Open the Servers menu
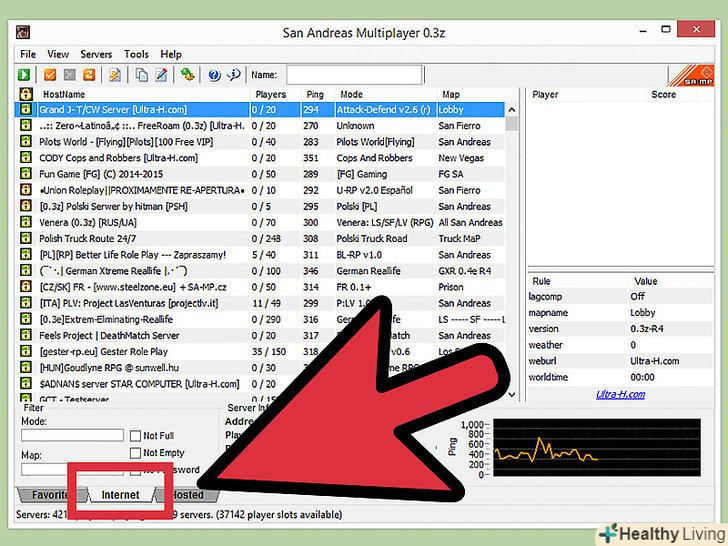 click(x=96, y=54)
